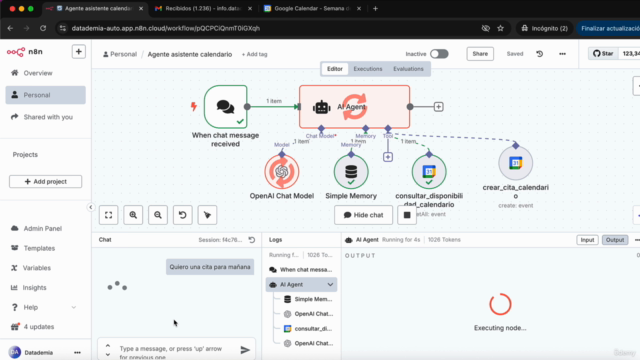Switch to the Recibidos Gmail browser tab

tap(203, 9)
